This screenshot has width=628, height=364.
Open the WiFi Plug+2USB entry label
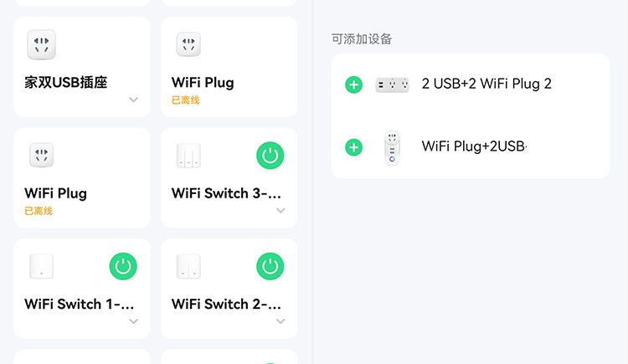coord(474,146)
